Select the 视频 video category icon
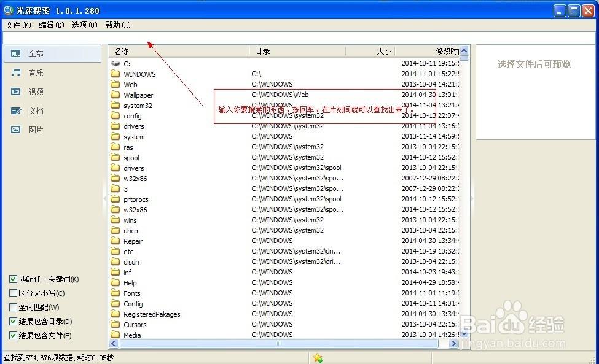599x364 pixels. pos(15,91)
